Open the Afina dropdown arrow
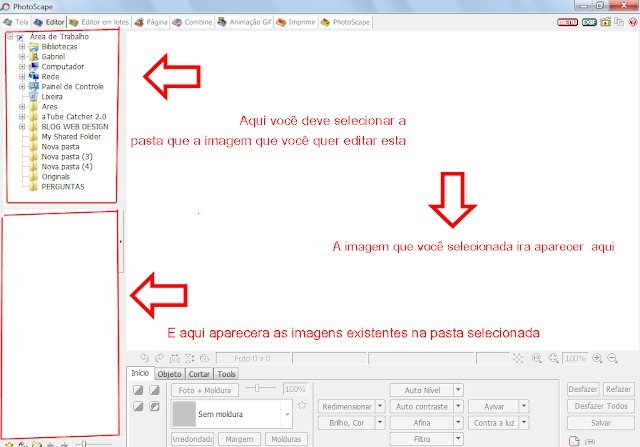This screenshot has height=447, width=640. [458, 423]
